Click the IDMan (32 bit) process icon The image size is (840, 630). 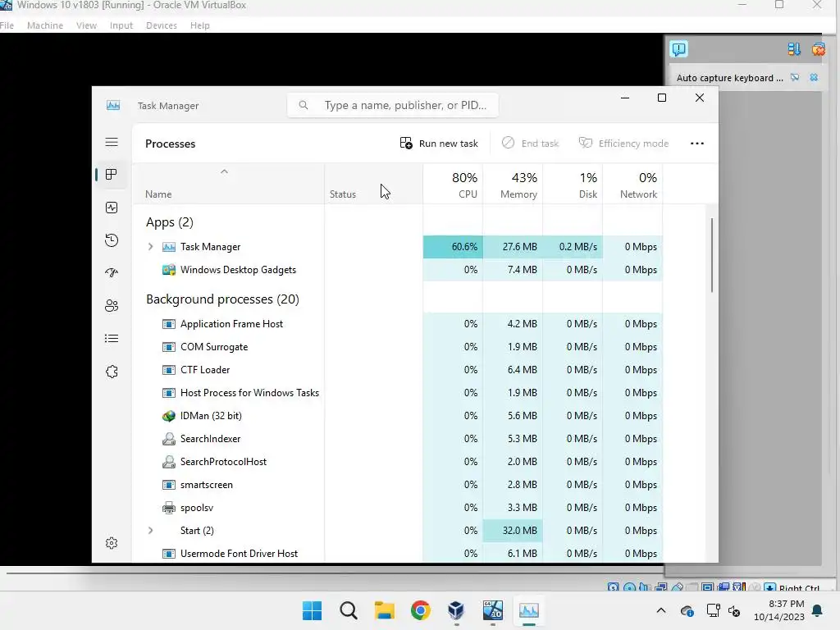point(169,416)
